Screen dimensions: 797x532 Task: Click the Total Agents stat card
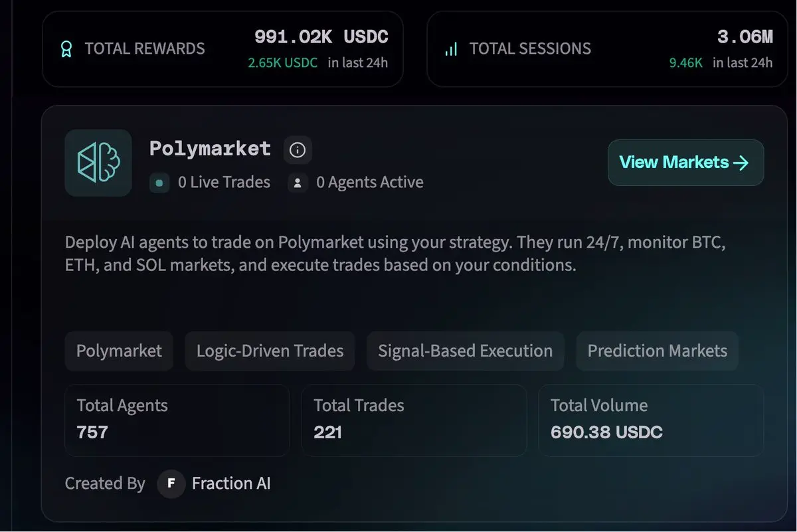pyautogui.click(x=177, y=420)
